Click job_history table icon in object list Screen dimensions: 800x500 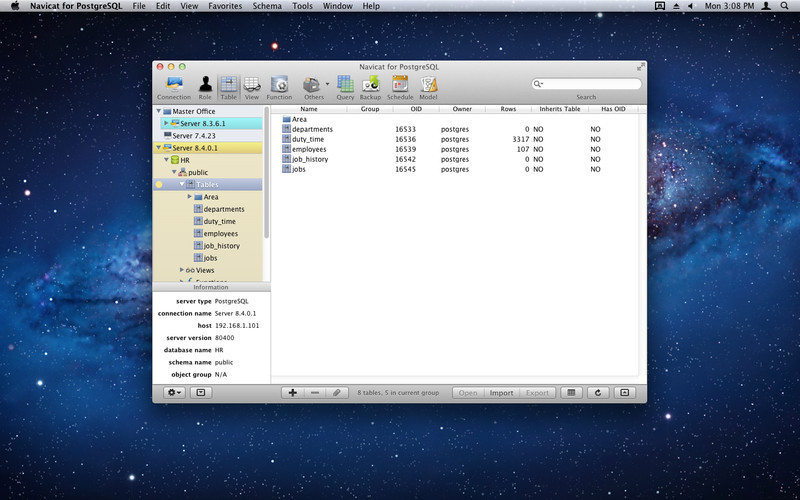tap(286, 159)
